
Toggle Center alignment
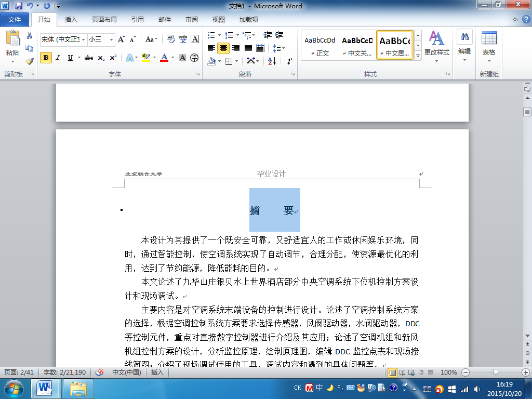pos(223,48)
